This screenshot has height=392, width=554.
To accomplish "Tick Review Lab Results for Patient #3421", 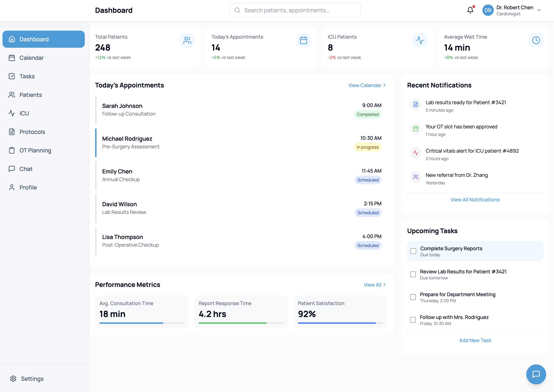I will [413, 274].
